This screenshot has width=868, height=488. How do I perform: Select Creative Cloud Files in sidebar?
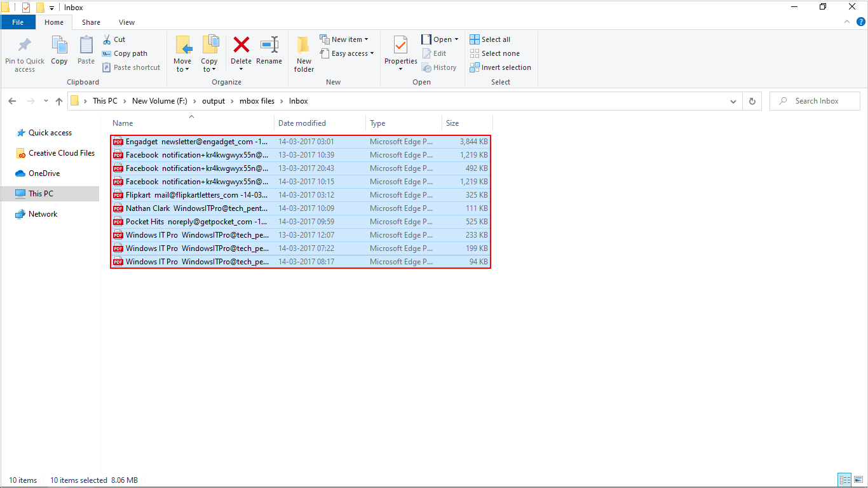62,153
